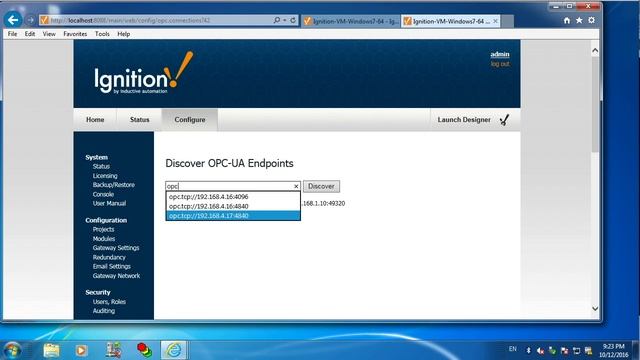Open the Favorites menu
640x360 pixels.
pos(75,34)
